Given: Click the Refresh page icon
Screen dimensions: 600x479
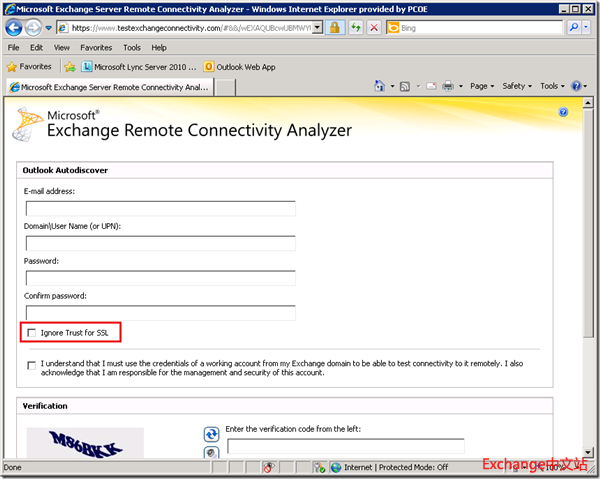Looking at the screenshot, I should pos(355,28).
